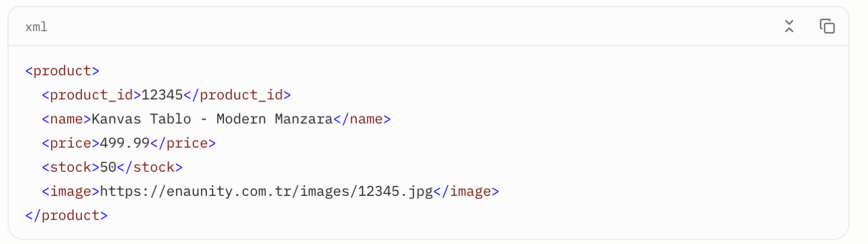Click the name text Kanvas Tablo
Screen dimensions: 868x244
(141, 119)
